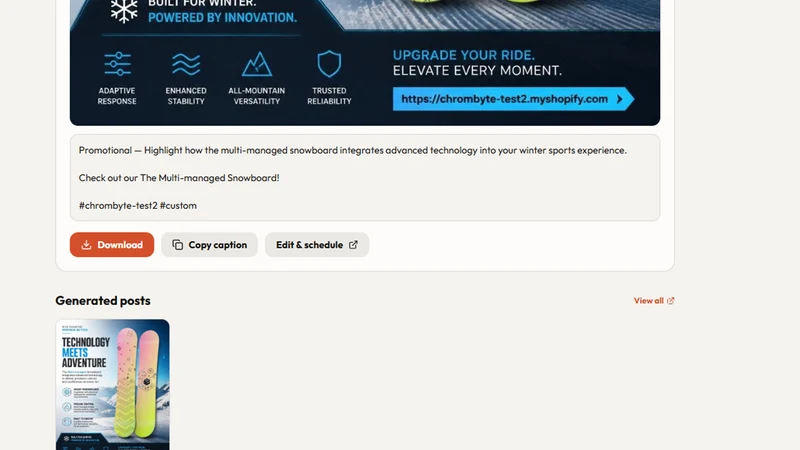
Task: Open Edit & schedule
Action: (x=316, y=245)
